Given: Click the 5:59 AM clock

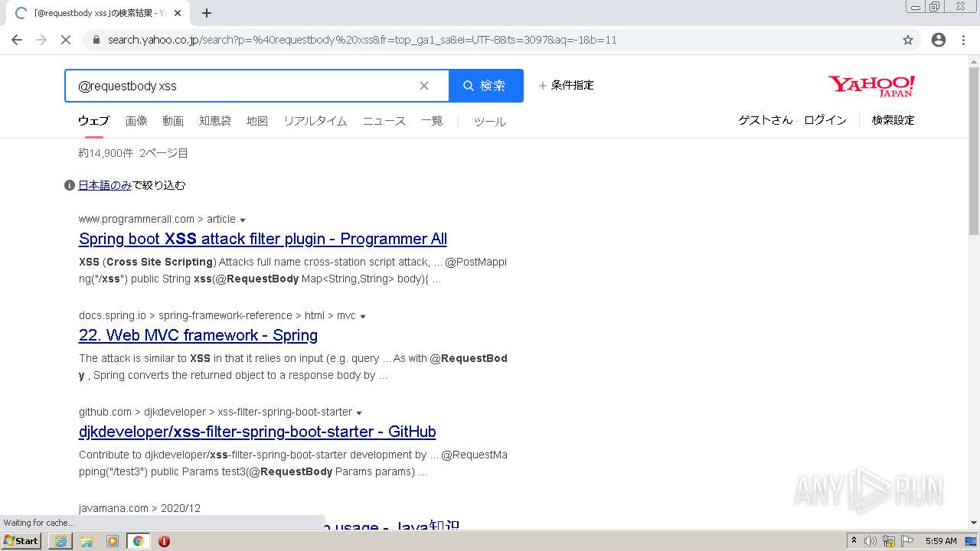Looking at the screenshot, I should coord(941,541).
